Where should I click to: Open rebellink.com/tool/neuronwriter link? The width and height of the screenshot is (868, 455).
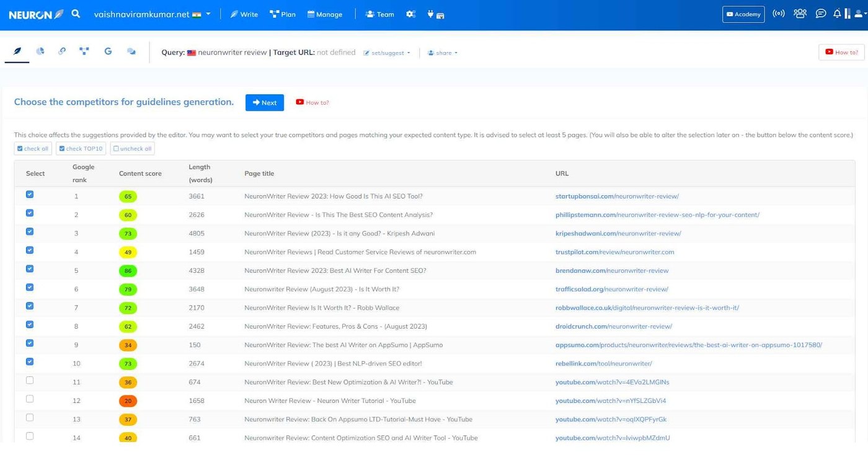click(x=603, y=364)
